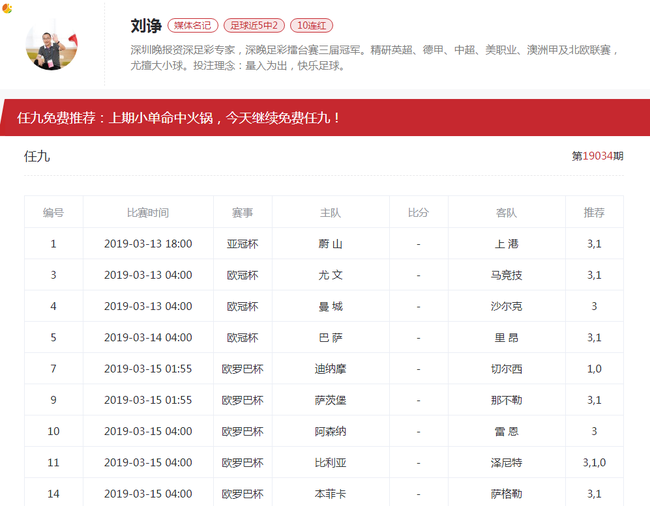Click the 亚冠杯 competition cell
650x506 pixels.
(x=243, y=244)
